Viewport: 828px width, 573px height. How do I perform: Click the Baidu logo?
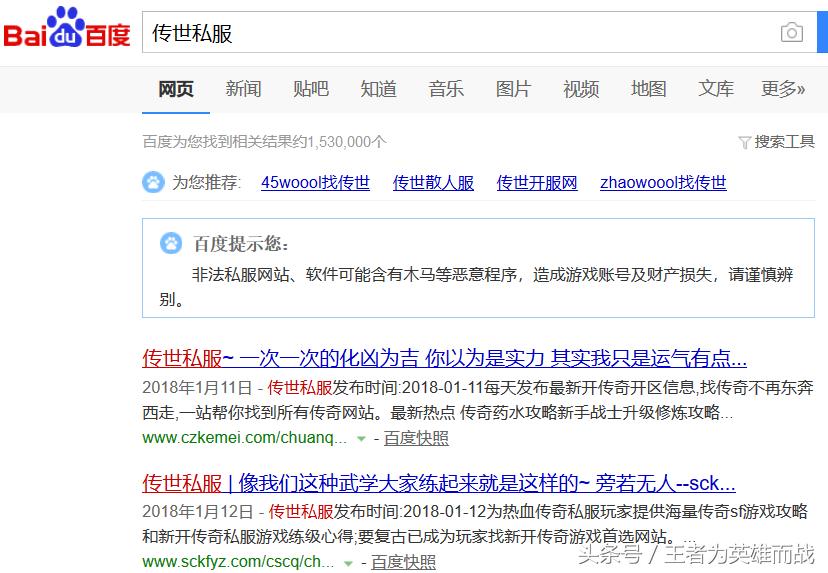(x=67, y=27)
